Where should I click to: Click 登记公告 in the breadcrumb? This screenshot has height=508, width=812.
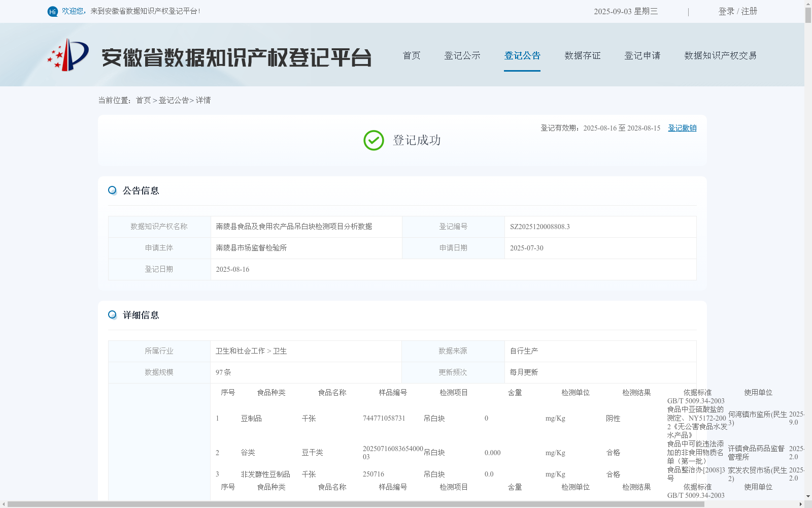click(174, 101)
